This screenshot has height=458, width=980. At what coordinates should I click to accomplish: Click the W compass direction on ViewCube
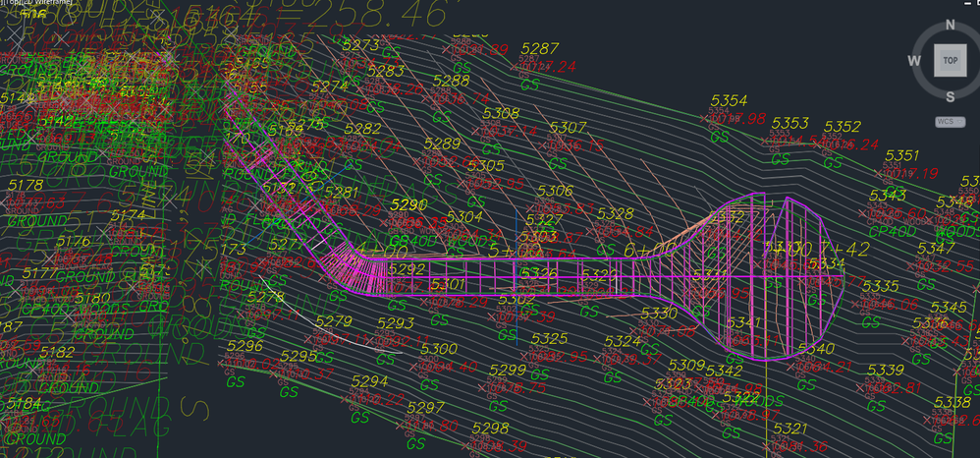(x=914, y=61)
